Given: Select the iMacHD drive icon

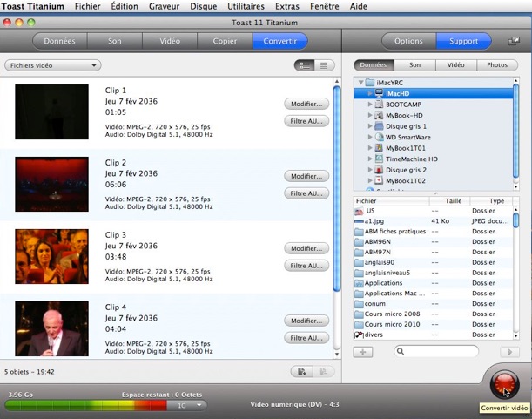Looking at the screenshot, I should (379, 93).
